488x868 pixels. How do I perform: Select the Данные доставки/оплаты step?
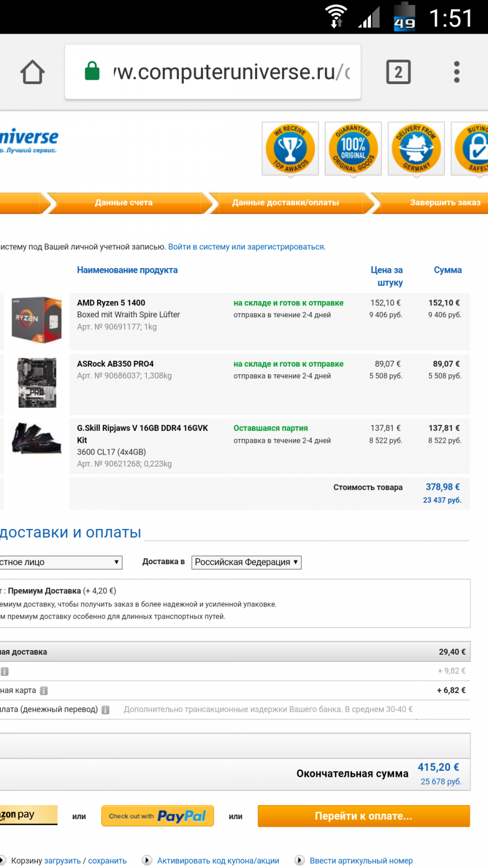[x=286, y=203]
